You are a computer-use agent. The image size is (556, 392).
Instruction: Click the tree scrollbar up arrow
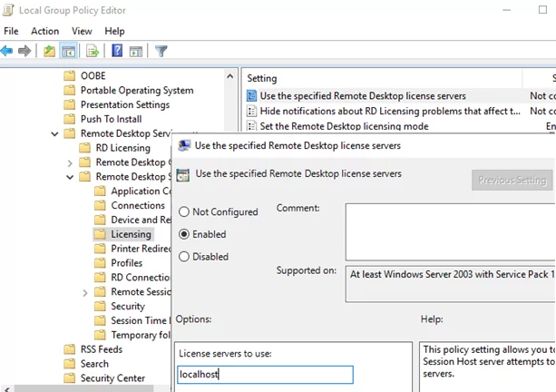[x=229, y=76]
